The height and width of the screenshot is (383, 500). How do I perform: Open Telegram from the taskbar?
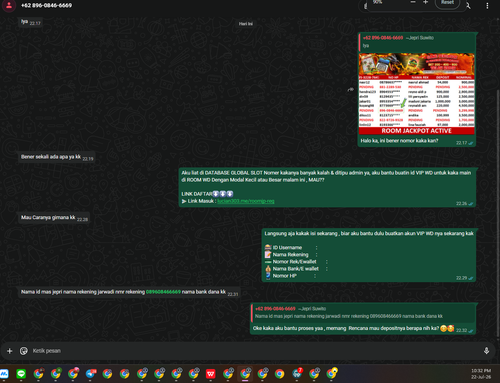coord(90,374)
